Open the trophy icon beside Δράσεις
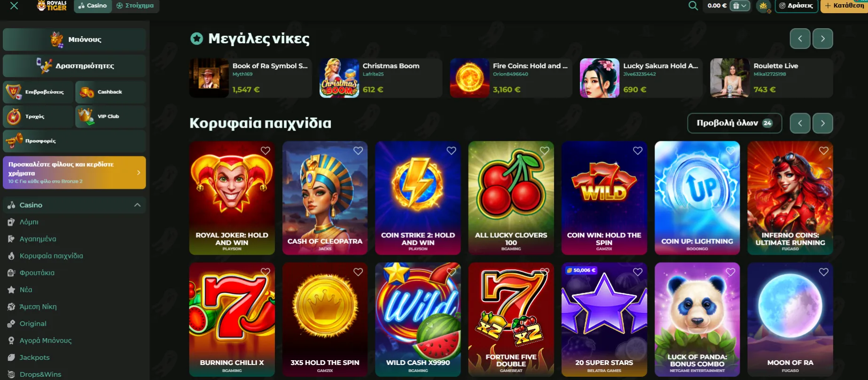868x380 pixels. coord(763,6)
